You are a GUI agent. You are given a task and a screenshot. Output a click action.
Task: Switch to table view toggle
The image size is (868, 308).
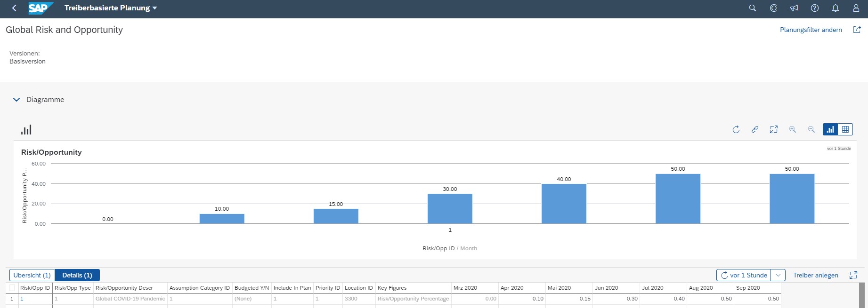click(x=845, y=129)
